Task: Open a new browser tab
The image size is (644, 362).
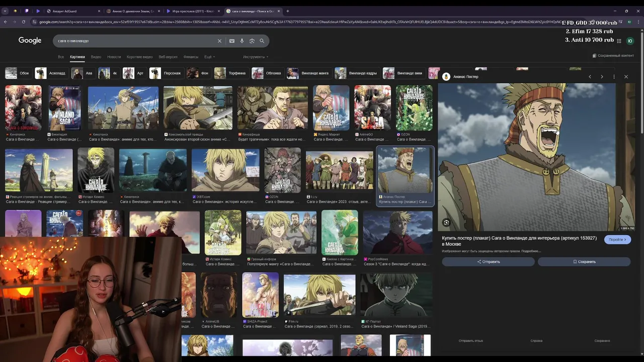Action: coord(288,11)
